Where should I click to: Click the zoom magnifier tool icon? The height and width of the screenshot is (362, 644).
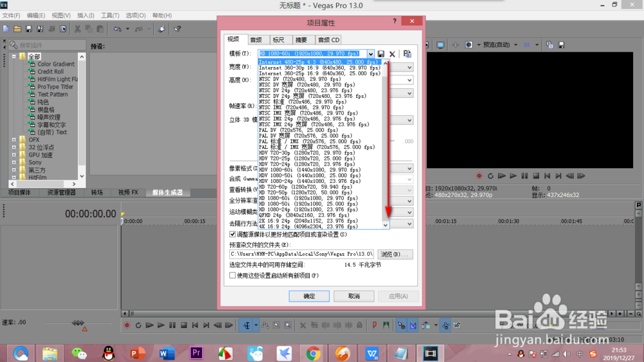(x=288, y=325)
